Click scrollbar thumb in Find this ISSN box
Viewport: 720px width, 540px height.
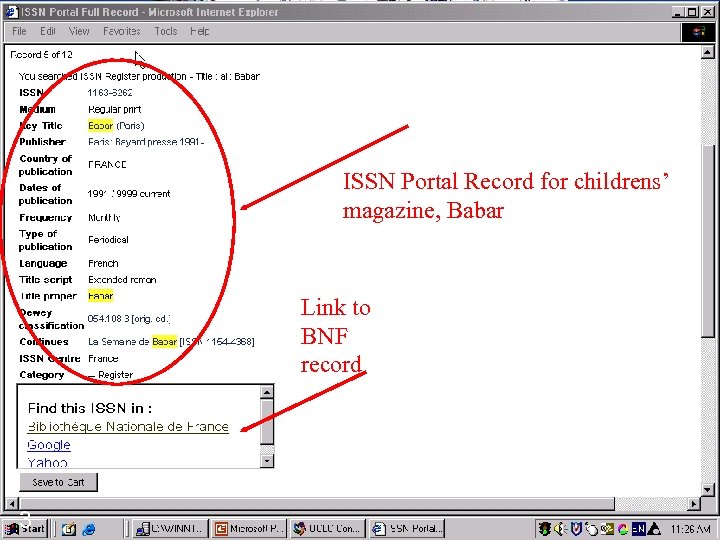point(267,422)
